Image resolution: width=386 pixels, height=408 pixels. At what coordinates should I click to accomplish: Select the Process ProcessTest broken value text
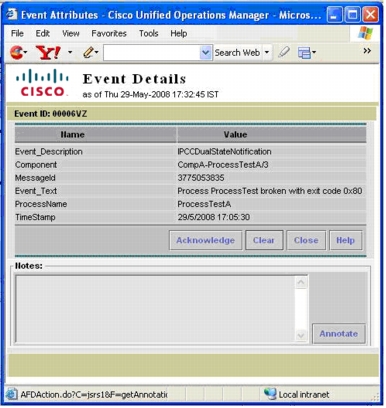pyautogui.click(x=270, y=191)
